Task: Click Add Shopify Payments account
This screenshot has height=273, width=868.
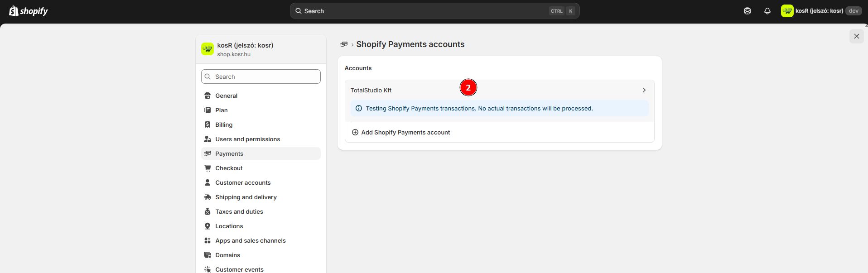Action: pos(405,132)
